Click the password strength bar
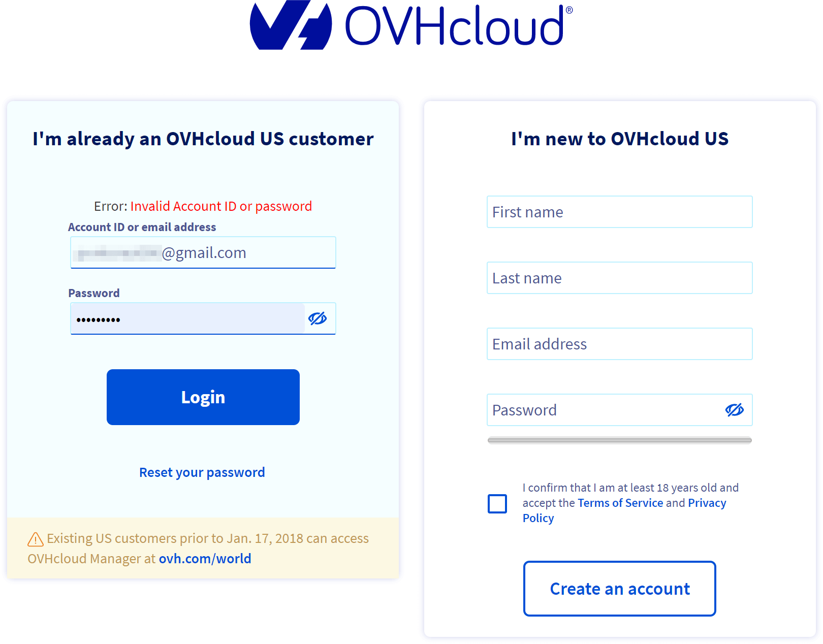The image size is (823, 644). (619, 440)
